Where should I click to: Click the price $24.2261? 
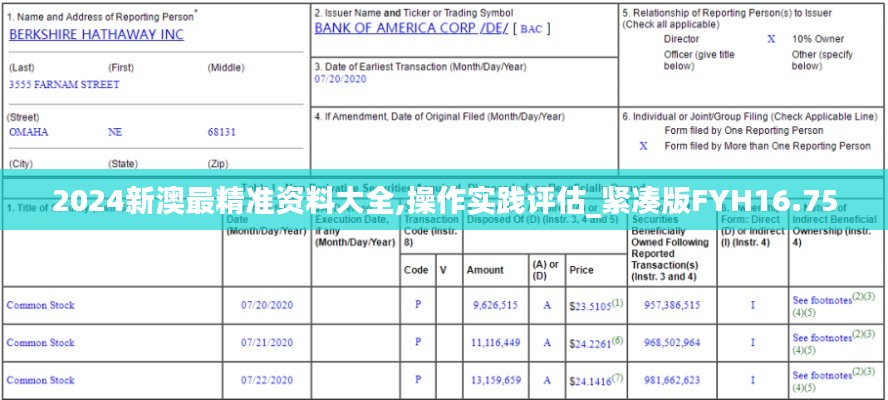590,343
